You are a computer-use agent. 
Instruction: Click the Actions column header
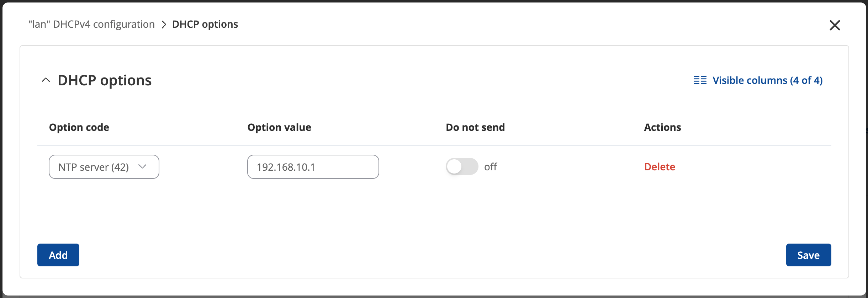662,127
